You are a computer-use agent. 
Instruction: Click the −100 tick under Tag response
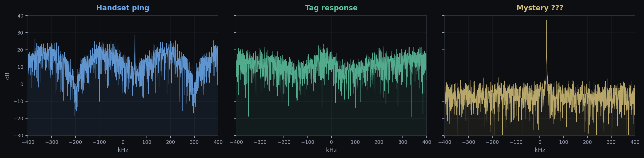pyautogui.click(x=307, y=142)
